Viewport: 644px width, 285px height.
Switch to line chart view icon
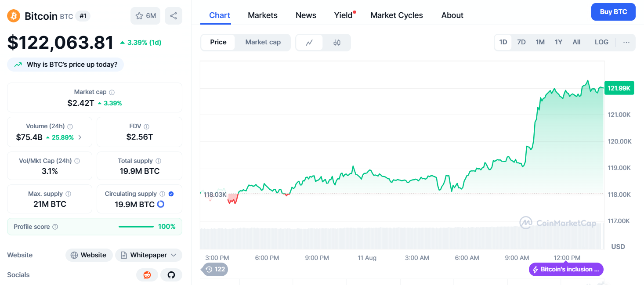point(309,43)
